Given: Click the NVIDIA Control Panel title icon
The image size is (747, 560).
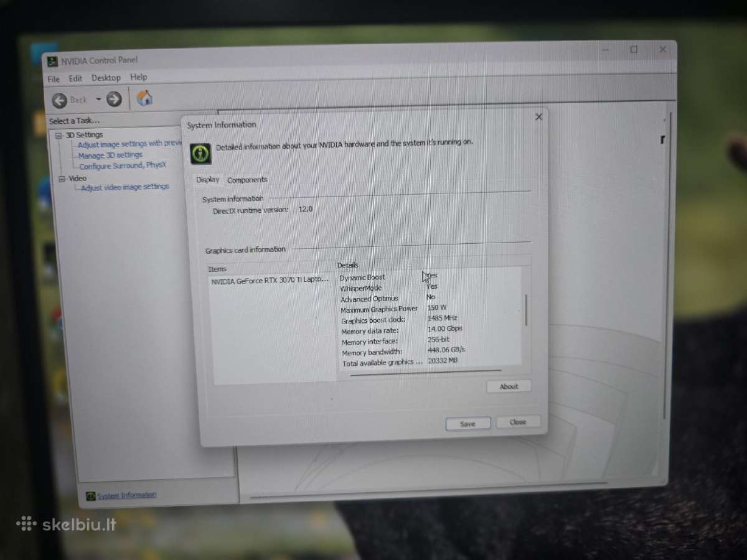Looking at the screenshot, I should point(54,62).
